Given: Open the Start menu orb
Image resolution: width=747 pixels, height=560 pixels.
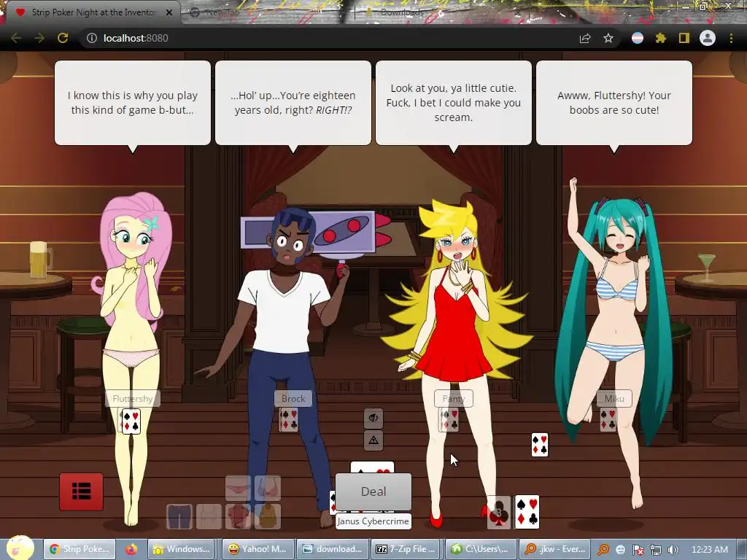Looking at the screenshot, I should (x=20, y=548).
